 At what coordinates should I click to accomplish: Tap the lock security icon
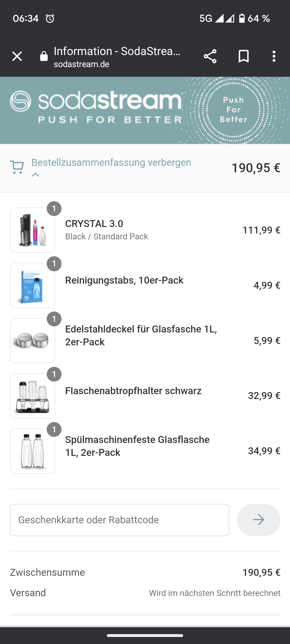pos(44,57)
